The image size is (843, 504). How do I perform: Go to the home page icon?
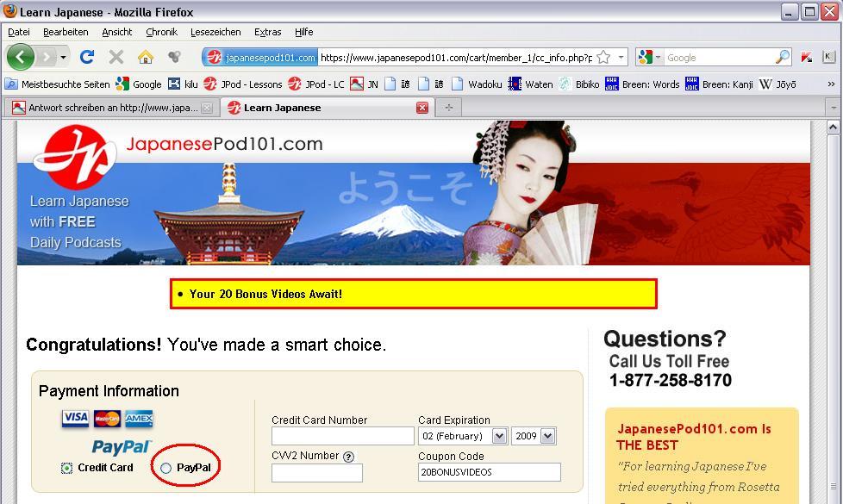pos(146,58)
